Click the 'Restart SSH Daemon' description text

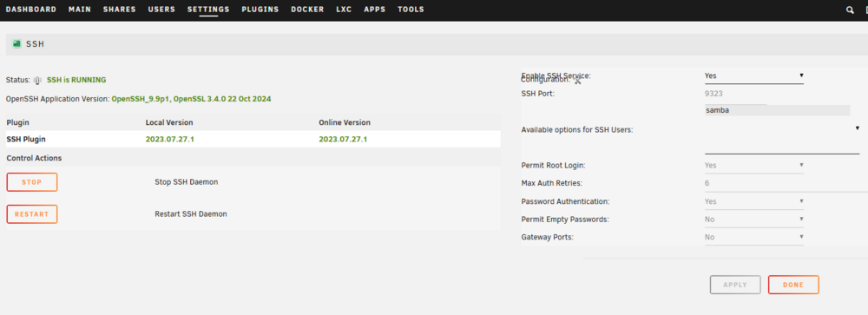pyautogui.click(x=191, y=213)
